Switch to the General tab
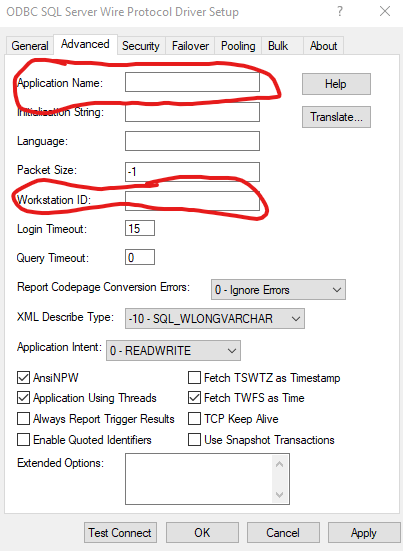The height and width of the screenshot is (551, 403). (30, 46)
